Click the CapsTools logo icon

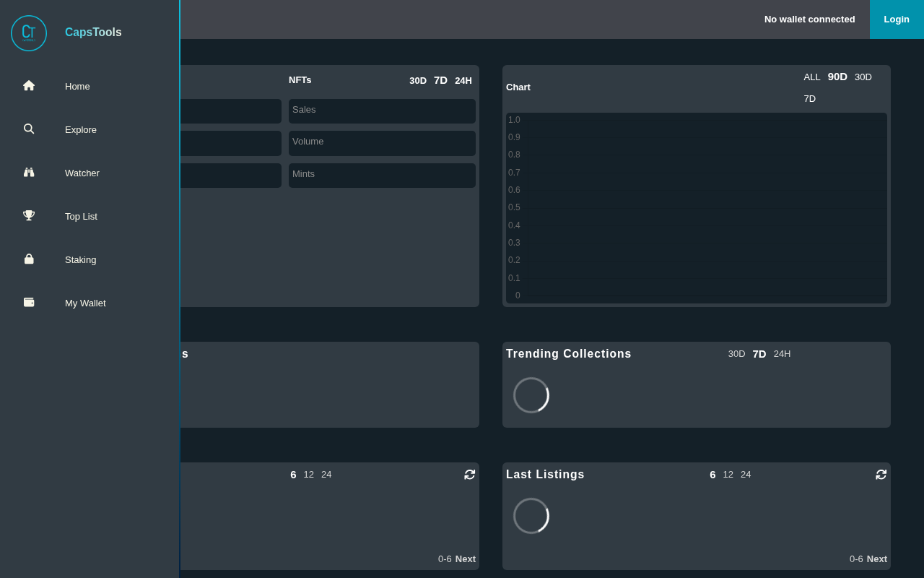(29, 33)
